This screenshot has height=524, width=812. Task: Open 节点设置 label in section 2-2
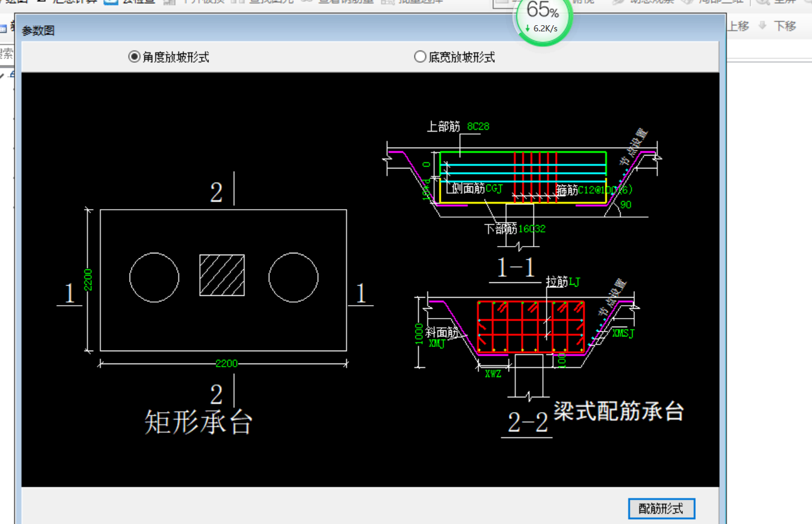point(612,298)
